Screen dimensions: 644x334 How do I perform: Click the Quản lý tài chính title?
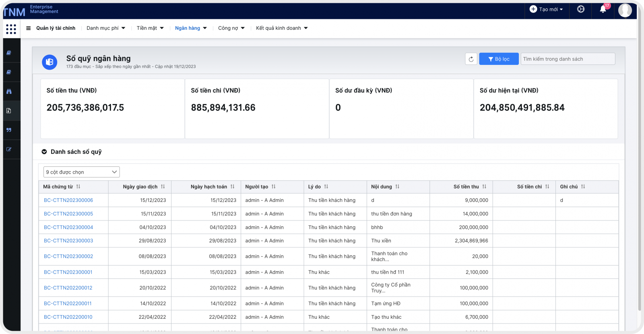[x=56, y=28]
